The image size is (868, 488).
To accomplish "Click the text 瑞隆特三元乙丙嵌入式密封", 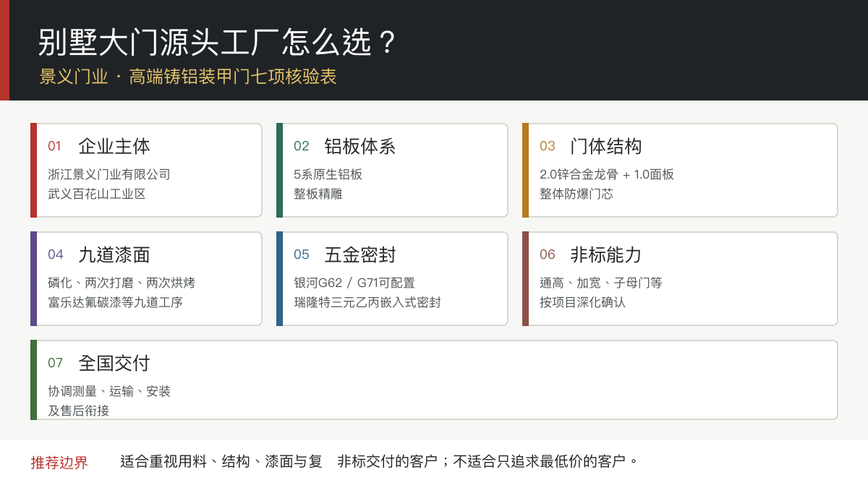I will pyautogui.click(x=367, y=302).
